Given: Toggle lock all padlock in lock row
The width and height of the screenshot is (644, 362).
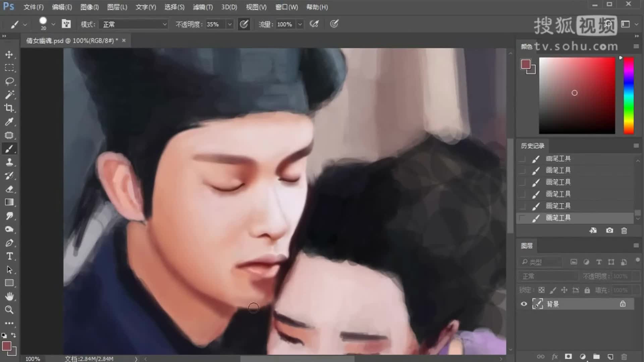Looking at the screenshot, I should point(587,290).
